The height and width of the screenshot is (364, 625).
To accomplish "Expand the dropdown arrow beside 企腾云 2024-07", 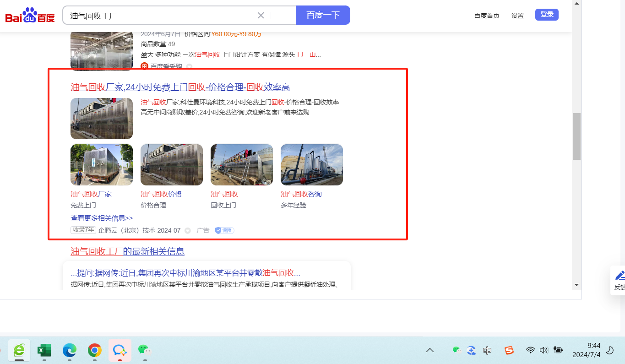I will [188, 231].
